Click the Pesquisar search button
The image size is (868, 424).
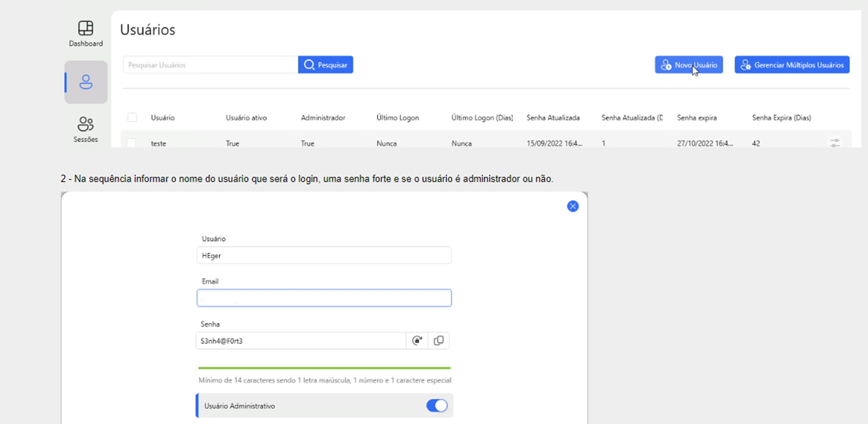point(325,65)
